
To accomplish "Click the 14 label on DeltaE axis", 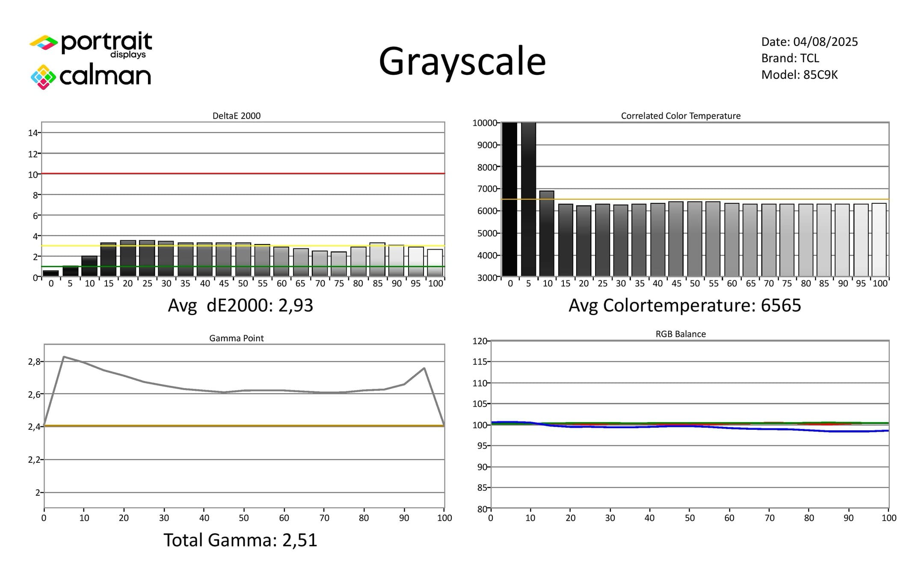I will click(33, 133).
